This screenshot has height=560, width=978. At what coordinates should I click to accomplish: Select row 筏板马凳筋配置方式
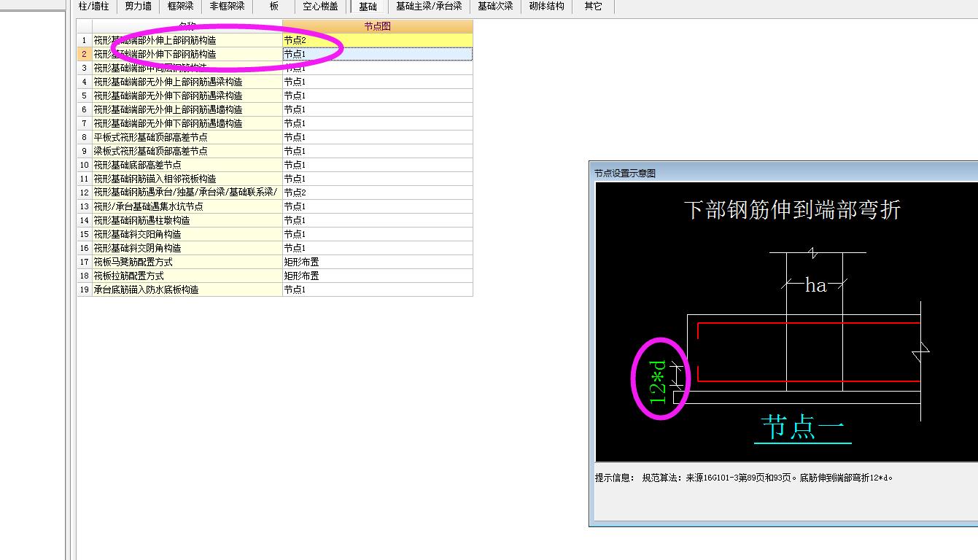pyautogui.click(x=187, y=262)
